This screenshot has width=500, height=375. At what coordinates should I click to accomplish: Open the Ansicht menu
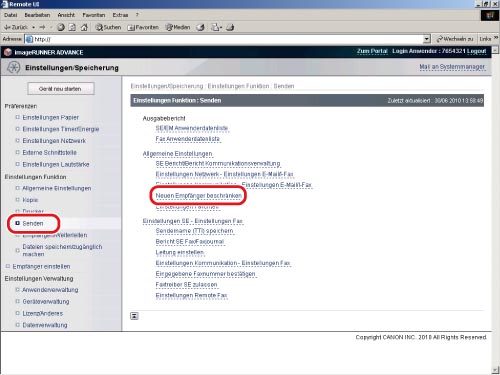pos(66,15)
